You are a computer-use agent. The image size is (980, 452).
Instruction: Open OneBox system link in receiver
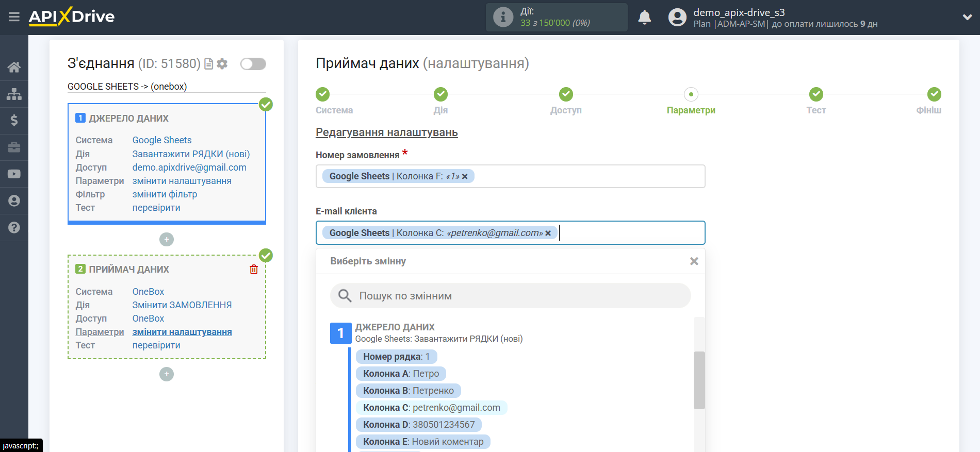coord(148,292)
